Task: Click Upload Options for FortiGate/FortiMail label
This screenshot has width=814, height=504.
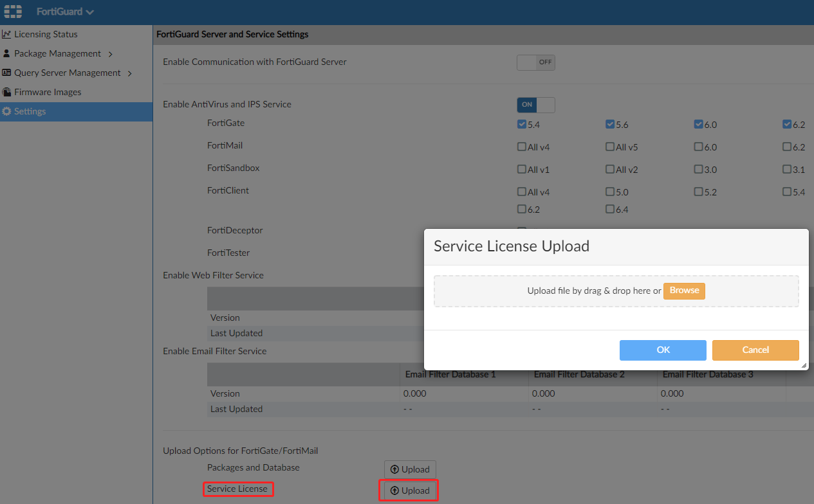Action: 241,451
